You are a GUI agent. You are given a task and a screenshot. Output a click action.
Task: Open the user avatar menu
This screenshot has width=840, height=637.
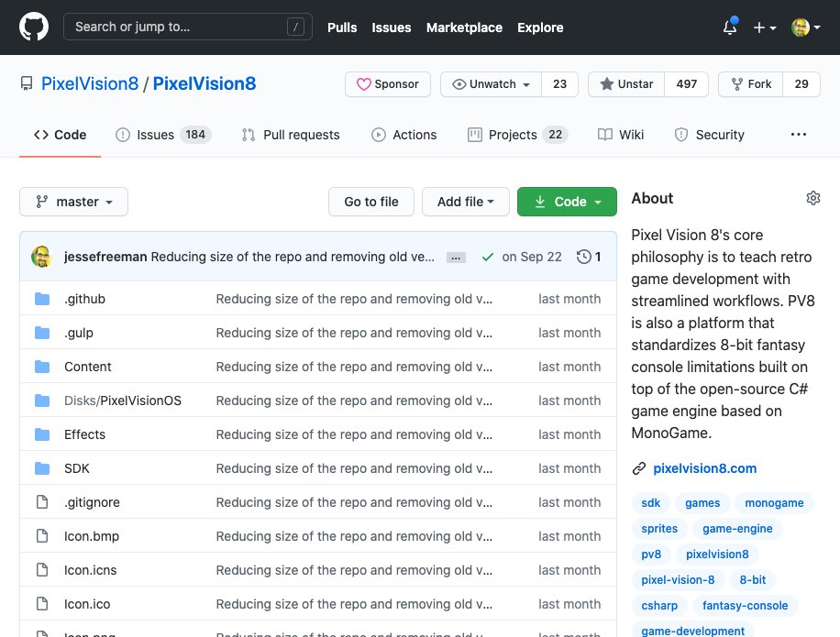[806, 27]
